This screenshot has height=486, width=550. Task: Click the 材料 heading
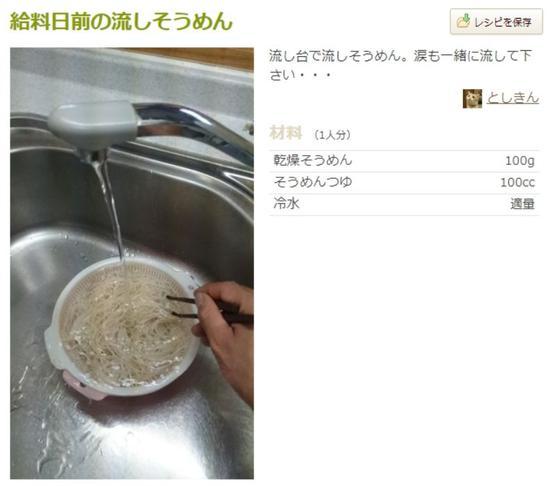286,133
